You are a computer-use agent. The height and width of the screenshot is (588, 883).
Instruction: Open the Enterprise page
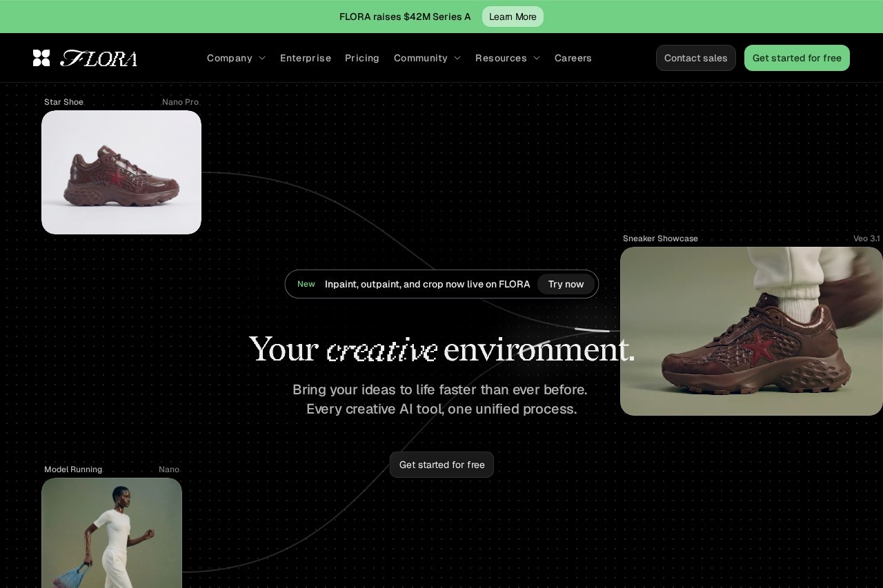(306, 58)
